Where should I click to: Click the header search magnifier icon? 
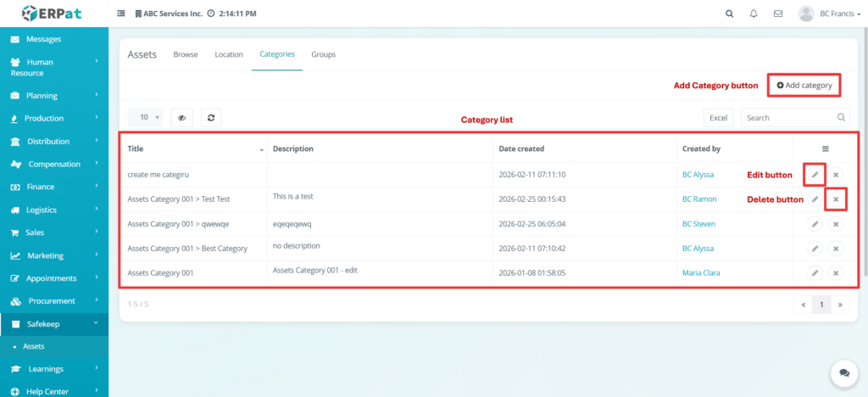(730, 14)
